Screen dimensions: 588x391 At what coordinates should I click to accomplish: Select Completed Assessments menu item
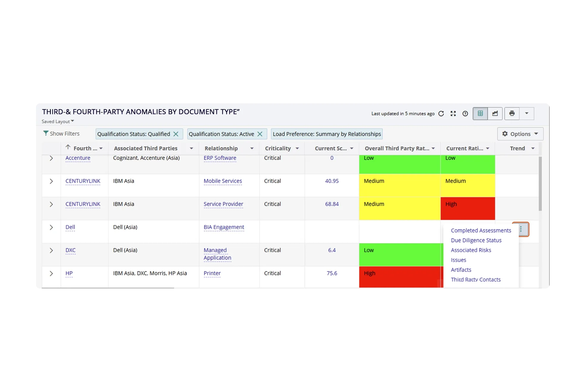click(481, 230)
